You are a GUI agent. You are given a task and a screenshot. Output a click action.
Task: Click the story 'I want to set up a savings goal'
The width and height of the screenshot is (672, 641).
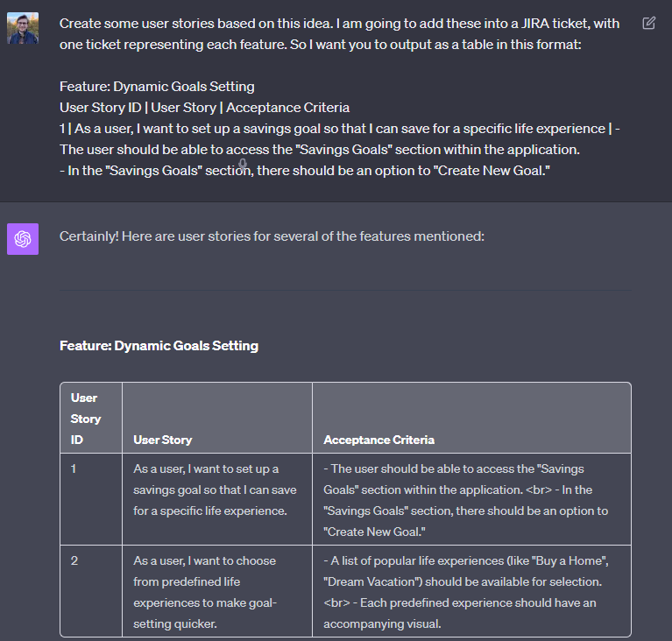[x=217, y=499]
